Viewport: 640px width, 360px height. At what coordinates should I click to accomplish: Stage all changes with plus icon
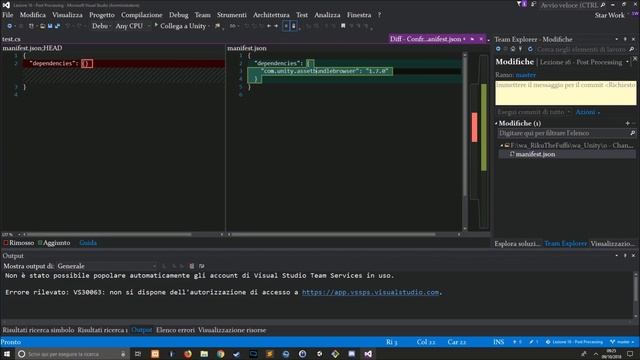coord(627,123)
